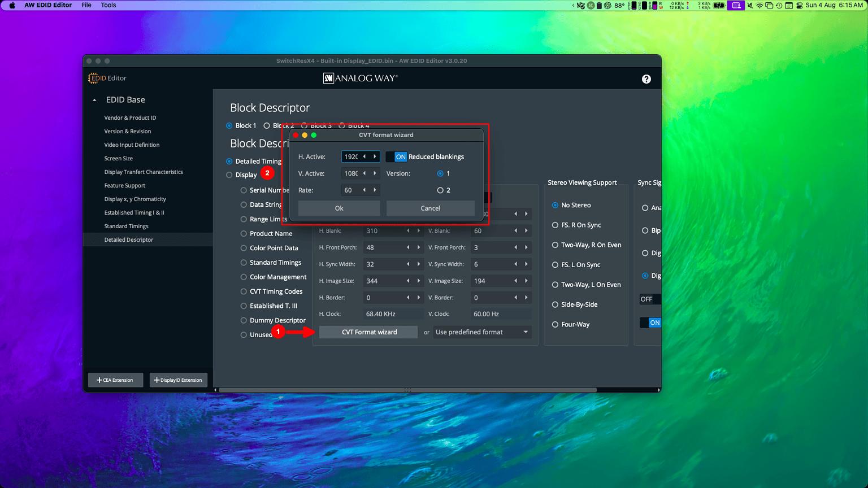868x488 pixels.
Task: Mute sound via the menu bar icon
Action: pos(750,5)
